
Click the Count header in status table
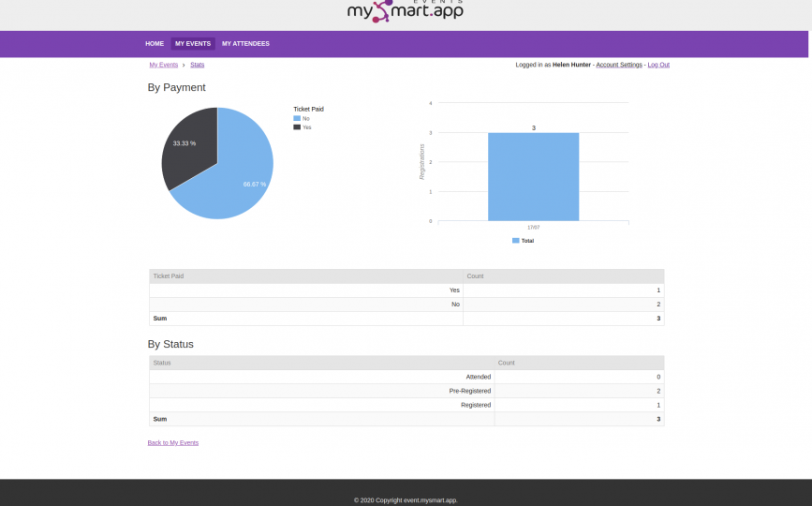click(579, 363)
